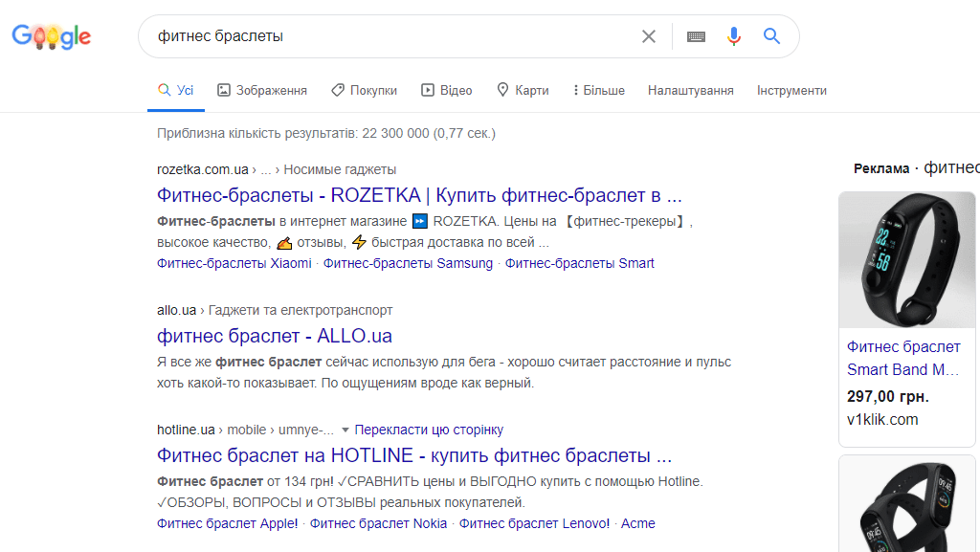Viewport: 980px width, 552px height.
Task: Click the Перекласти цю сторінку link
Action: point(429,430)
